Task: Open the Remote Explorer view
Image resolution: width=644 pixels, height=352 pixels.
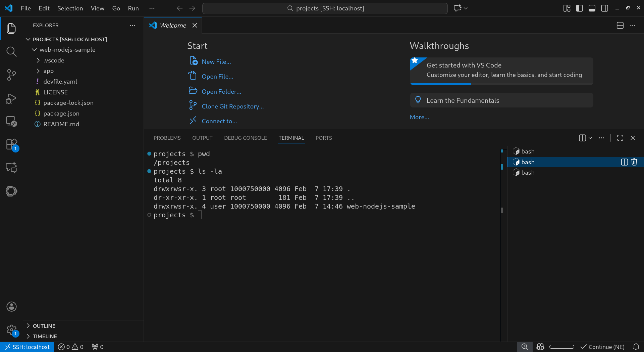Action: point(11,121)
